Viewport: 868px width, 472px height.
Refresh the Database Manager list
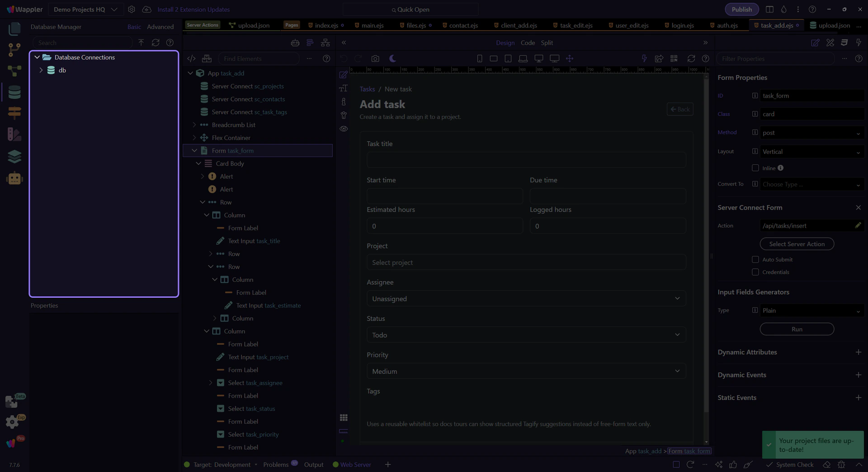tap(156, 43)
